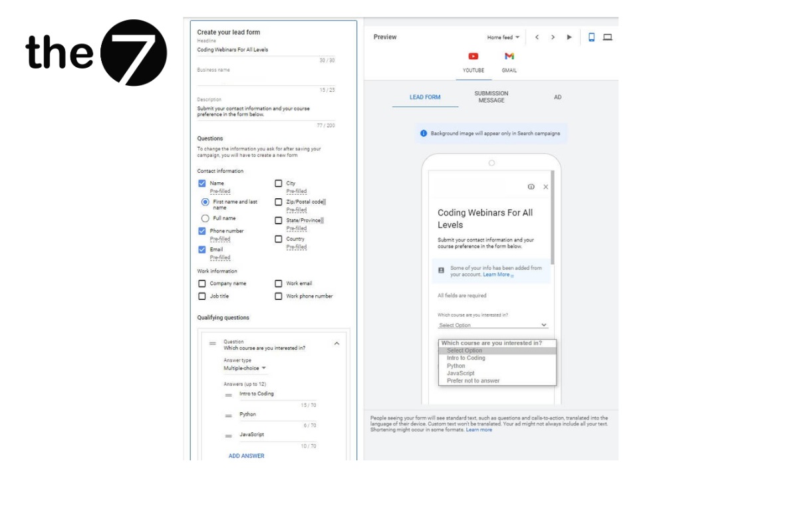Click the YouTube icon in preview

pyautogui.click(x=473, y=57)
